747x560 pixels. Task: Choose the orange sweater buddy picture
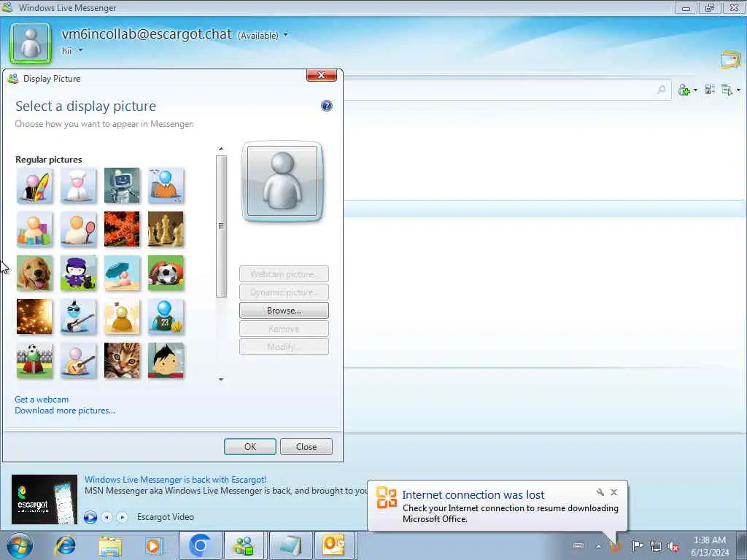pos(166,185)
